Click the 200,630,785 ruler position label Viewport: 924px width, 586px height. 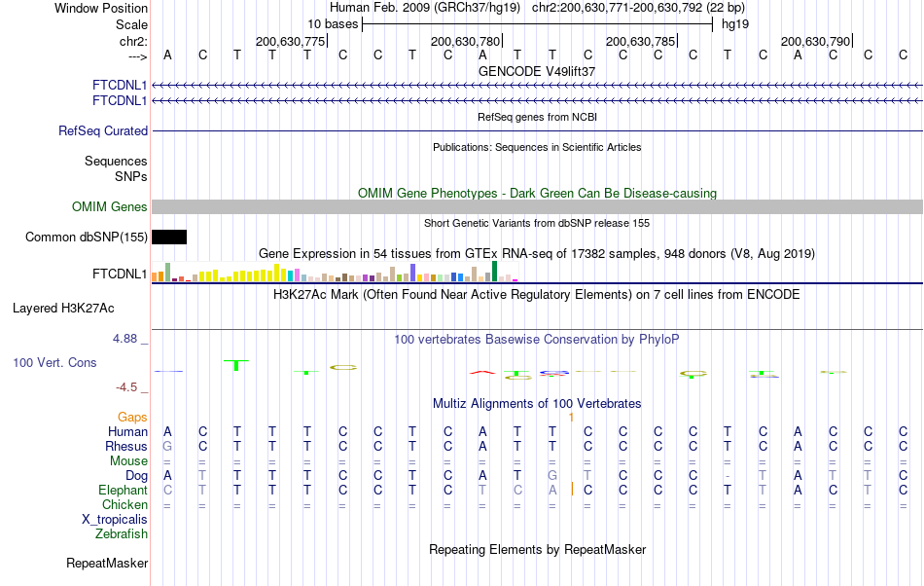641,41
